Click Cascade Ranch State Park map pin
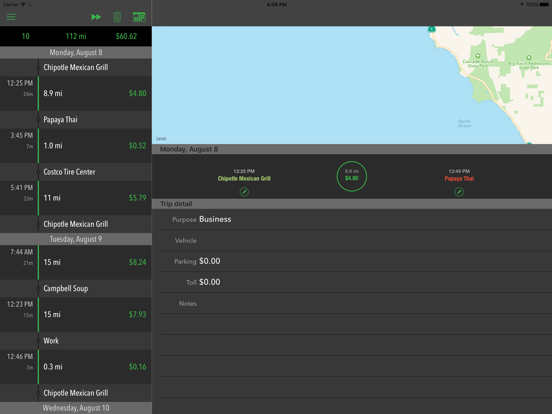Viewport: 552px width, 414px height. click(478, 56)
